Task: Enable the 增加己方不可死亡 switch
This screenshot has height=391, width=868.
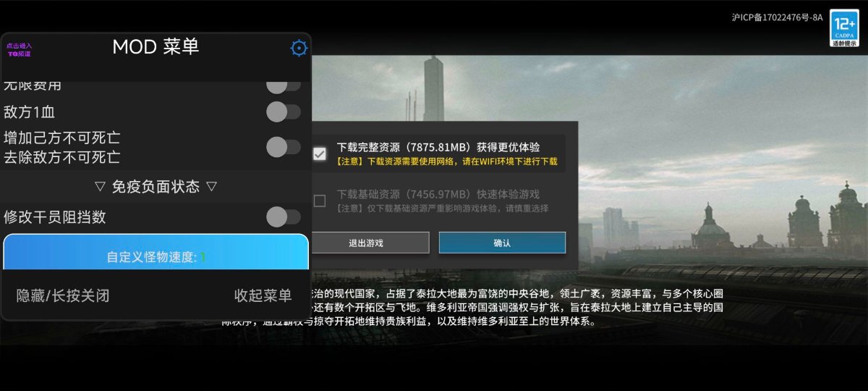Action: 283,147
